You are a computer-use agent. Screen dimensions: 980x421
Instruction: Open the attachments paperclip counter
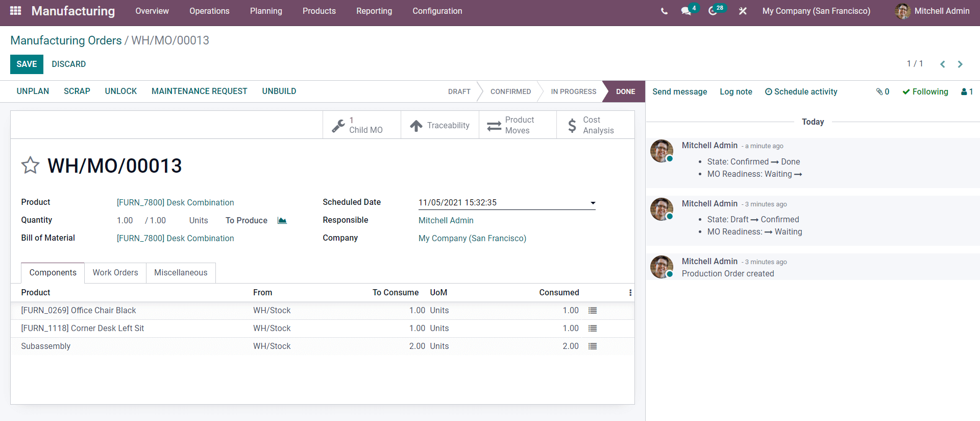[x=883, y=92]
